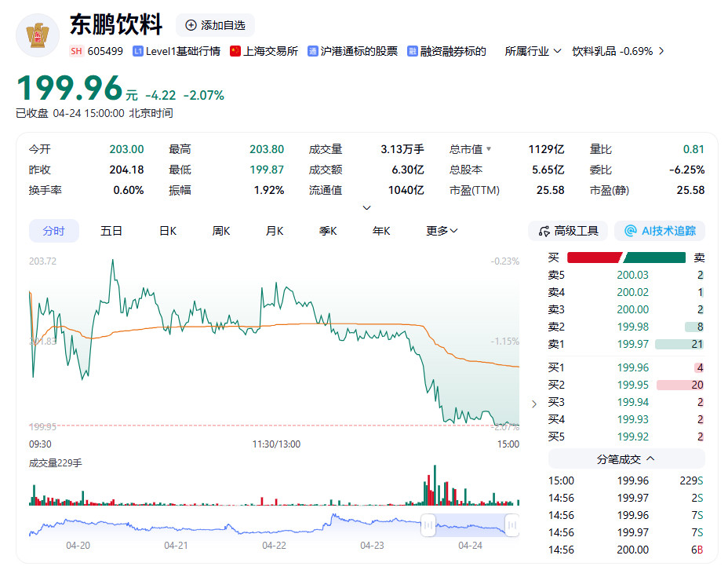Click left handle of timeline range slider
Viewport: 728px width, 570px height.
pos(428,524)
